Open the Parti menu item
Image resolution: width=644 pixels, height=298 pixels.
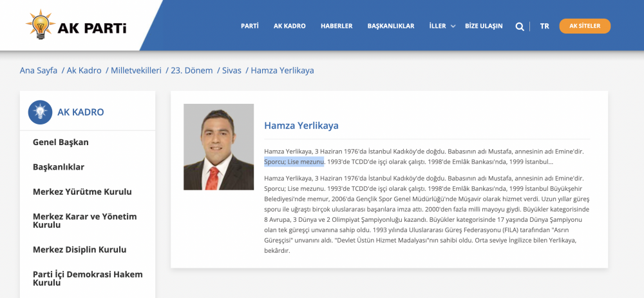point(249,26)
